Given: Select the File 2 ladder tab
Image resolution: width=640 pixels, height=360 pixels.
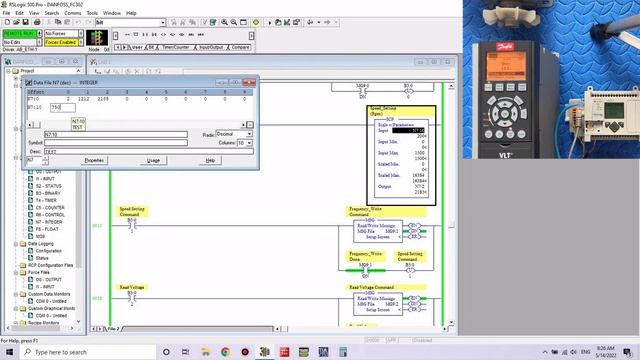Looking at the screenshot, I should point(113,329).
